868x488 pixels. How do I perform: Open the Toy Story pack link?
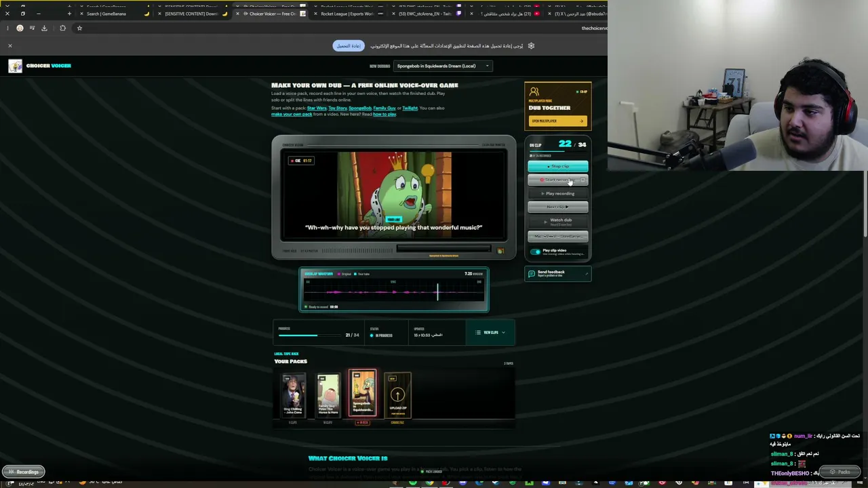338,108
